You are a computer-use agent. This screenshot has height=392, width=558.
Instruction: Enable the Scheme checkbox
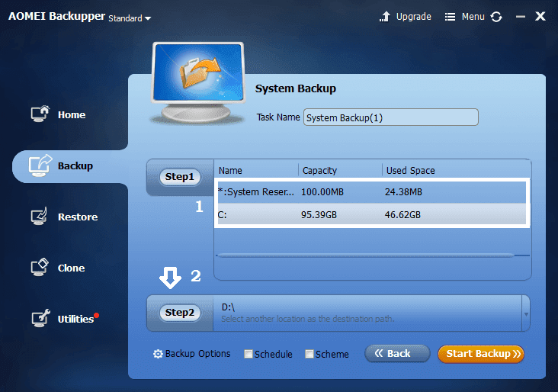(309, 354)
